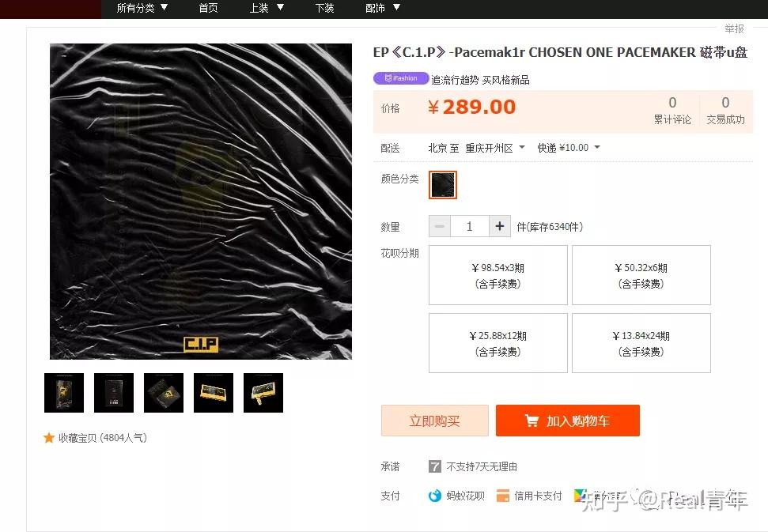This screenshot has height=532, width=768.
Task: Select the black album color swatch
Action: tap(443, 184)
